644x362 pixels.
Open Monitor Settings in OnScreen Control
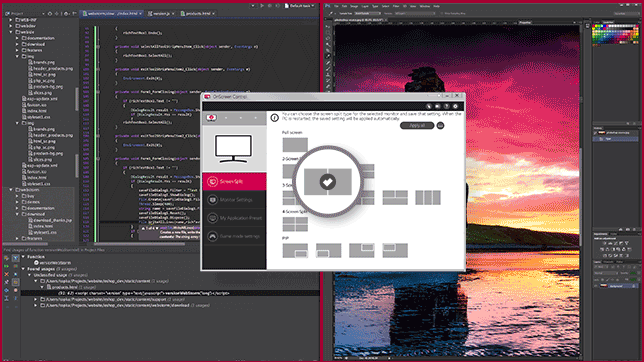tap(234, 200)
